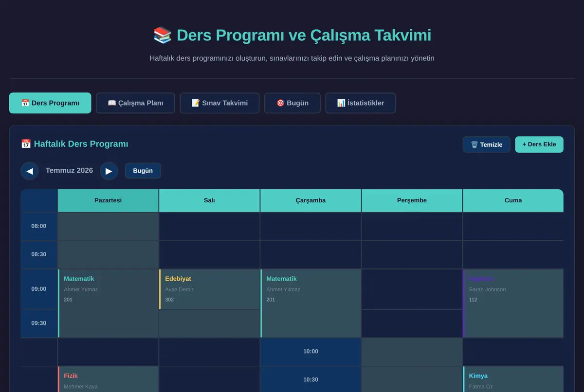Image resolution: width=584 pixels, height=392 pixels.
Task: Open Kimya lesson by Fatma Öz
Action: 513,379
